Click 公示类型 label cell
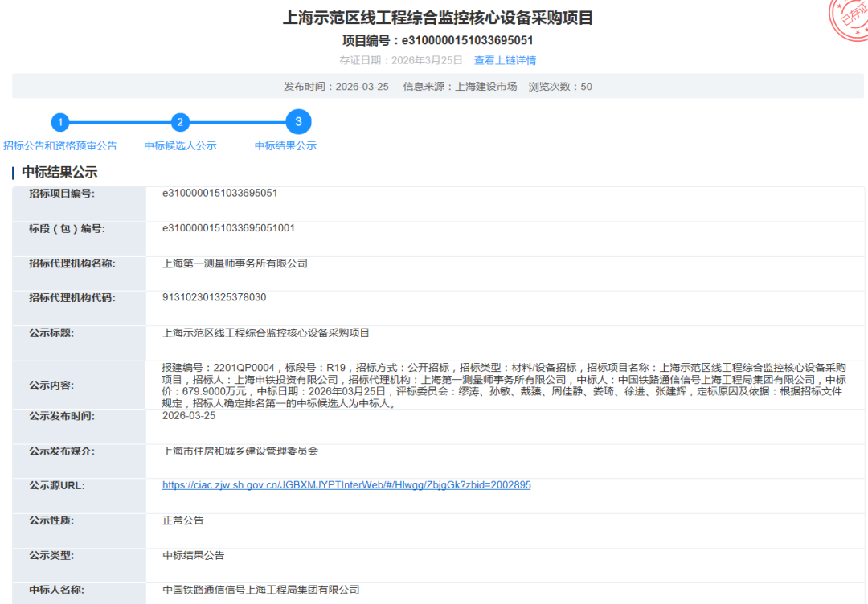This screenshot has width=868, height=604. click(79, 565)
